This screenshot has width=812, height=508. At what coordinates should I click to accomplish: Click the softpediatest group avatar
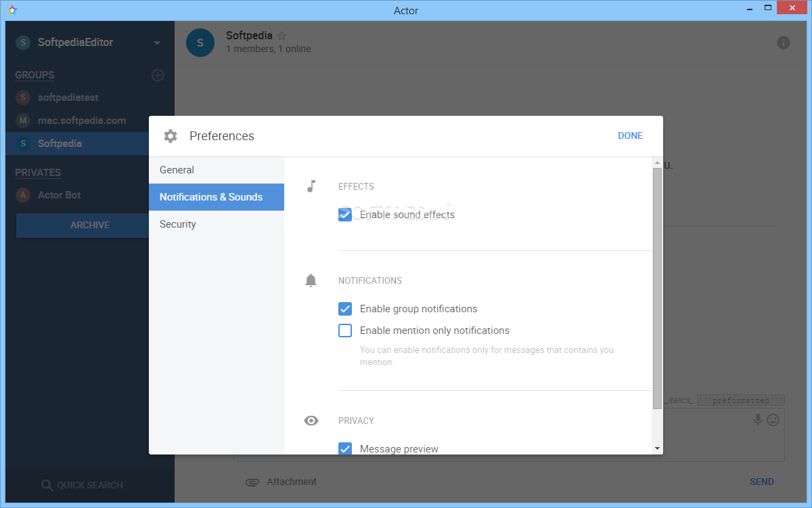23,98
